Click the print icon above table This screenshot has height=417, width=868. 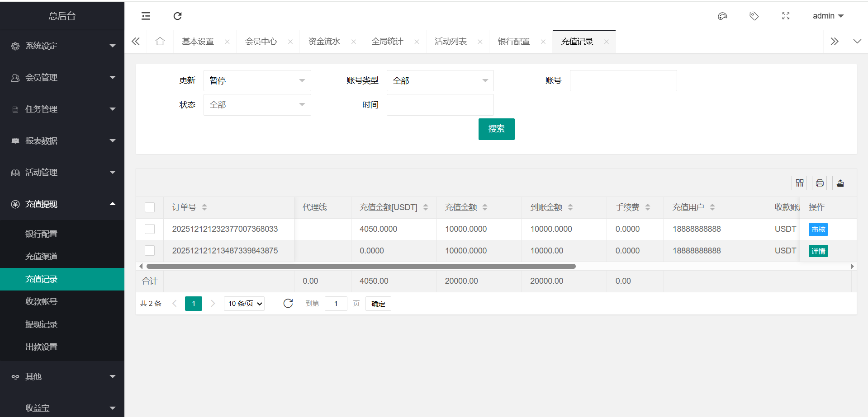click(x=819, y=183)
